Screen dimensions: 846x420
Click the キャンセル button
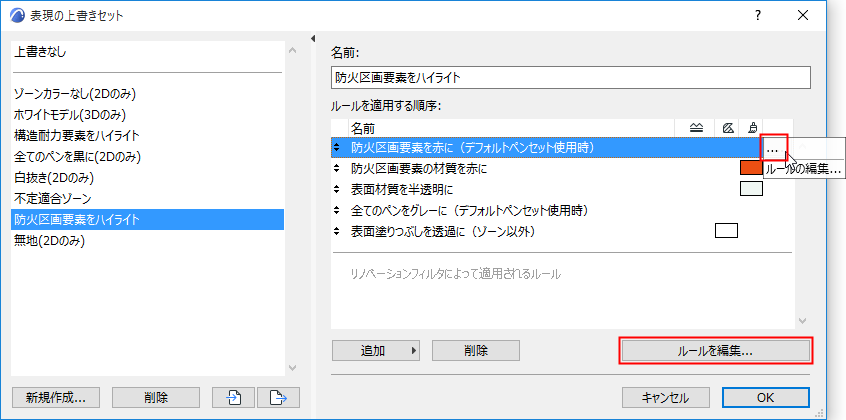[665, 398]
